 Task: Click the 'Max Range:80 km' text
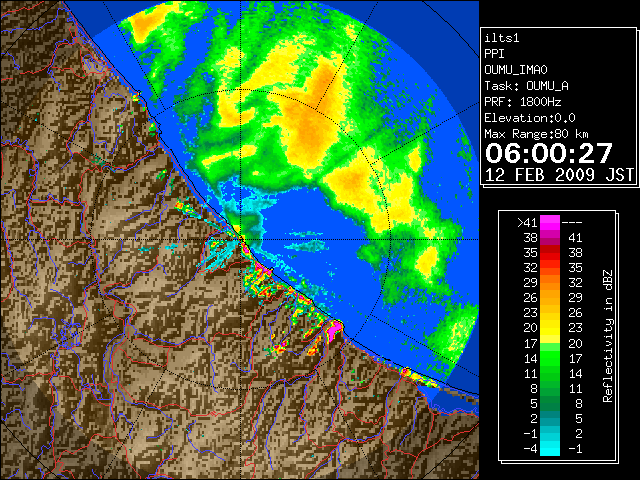(536, 134)
